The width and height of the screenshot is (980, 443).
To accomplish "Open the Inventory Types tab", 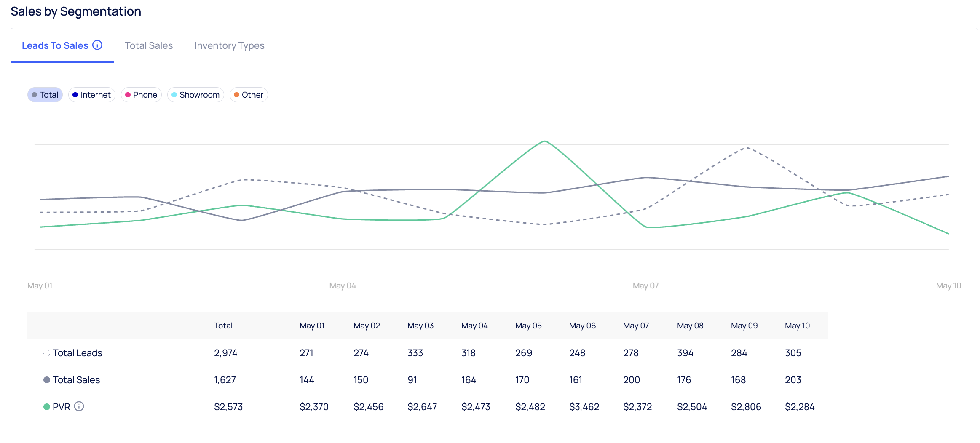I will [229, 45].
